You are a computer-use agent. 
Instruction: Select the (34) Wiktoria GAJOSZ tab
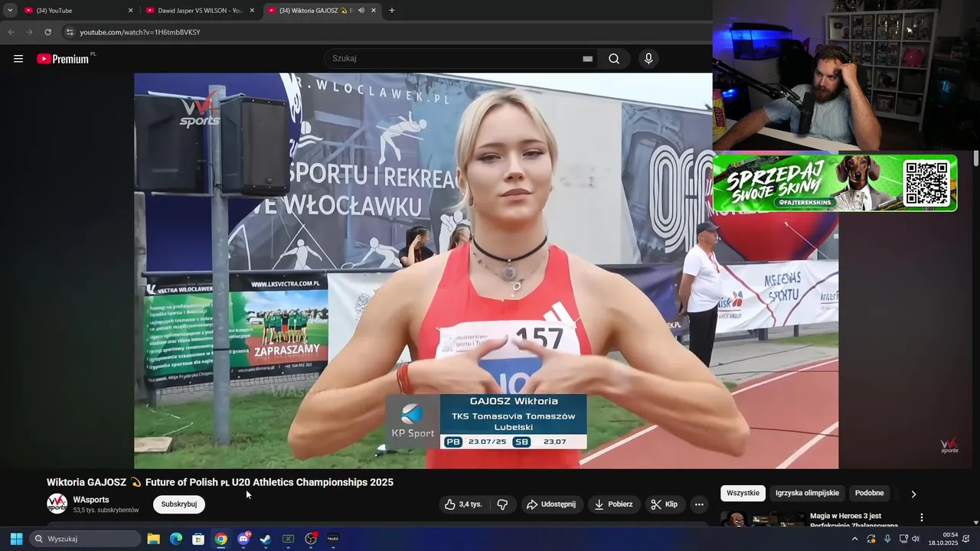click(322, 11)
